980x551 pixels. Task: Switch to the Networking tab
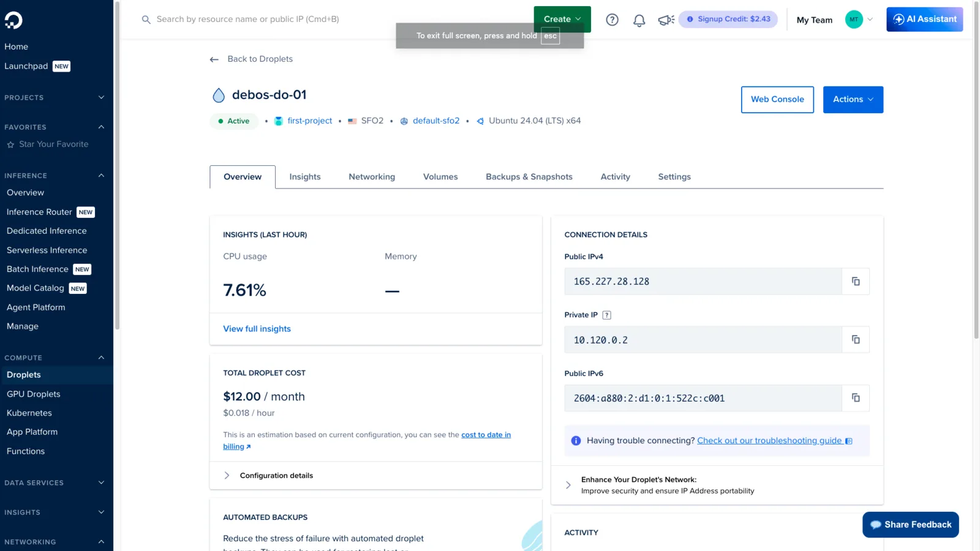(372, 177)
